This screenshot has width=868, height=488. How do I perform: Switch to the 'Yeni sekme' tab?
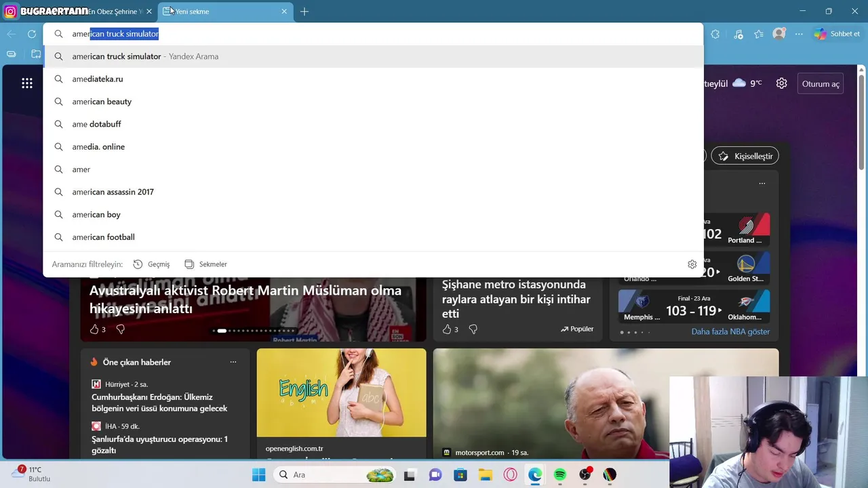point(224,12)
